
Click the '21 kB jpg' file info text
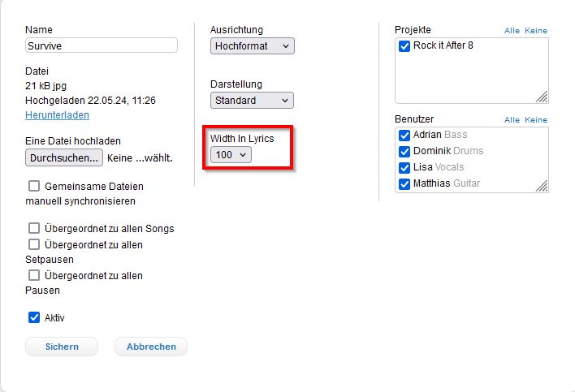[45, 86]
